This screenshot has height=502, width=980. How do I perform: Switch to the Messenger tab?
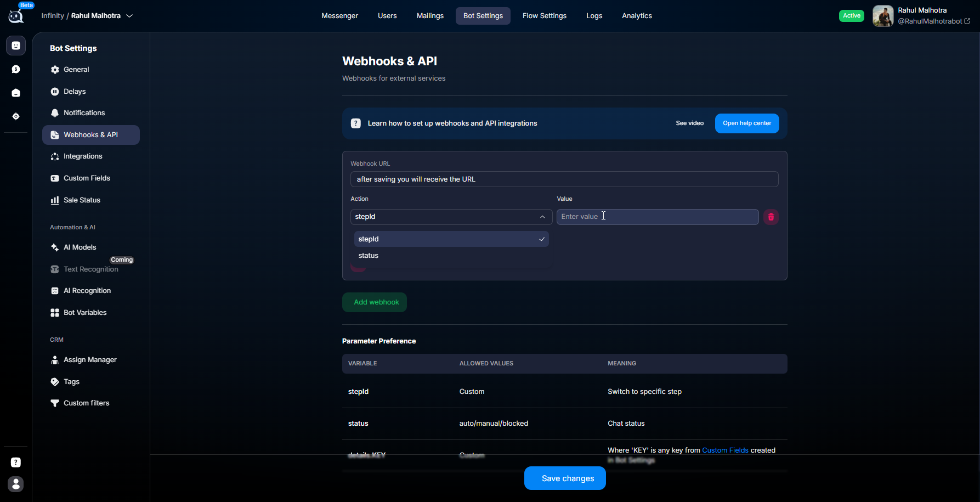[x=339, y=16]
